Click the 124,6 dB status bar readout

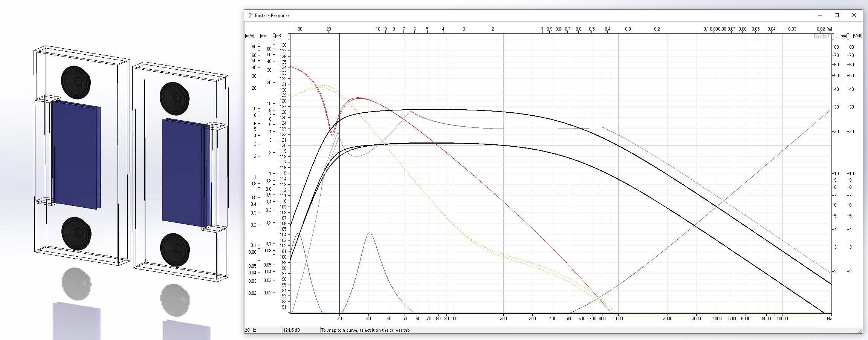pos(291,330)
